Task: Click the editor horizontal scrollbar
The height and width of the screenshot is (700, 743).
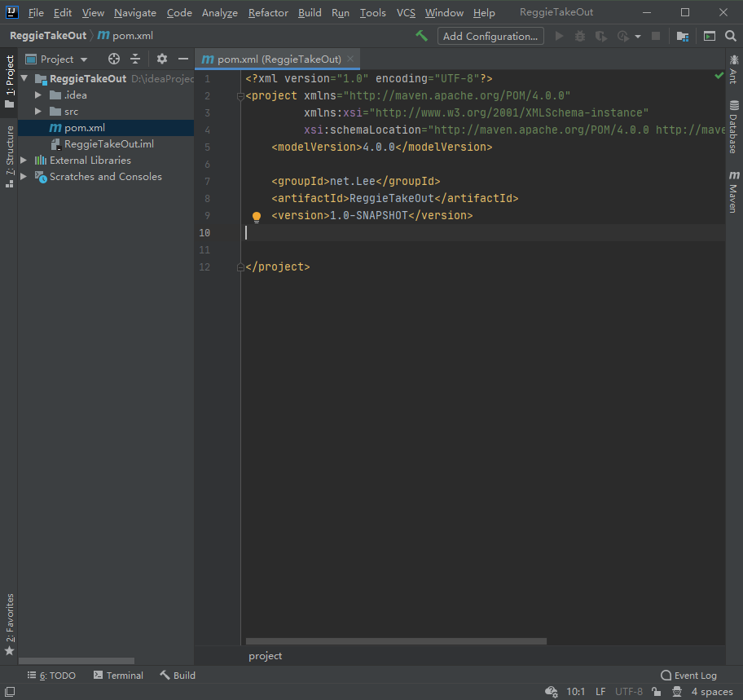Action: click(x=396, y=641)
